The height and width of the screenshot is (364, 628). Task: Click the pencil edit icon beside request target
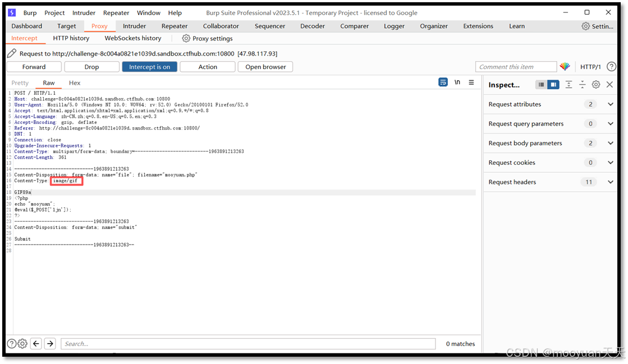coord(12,53)
